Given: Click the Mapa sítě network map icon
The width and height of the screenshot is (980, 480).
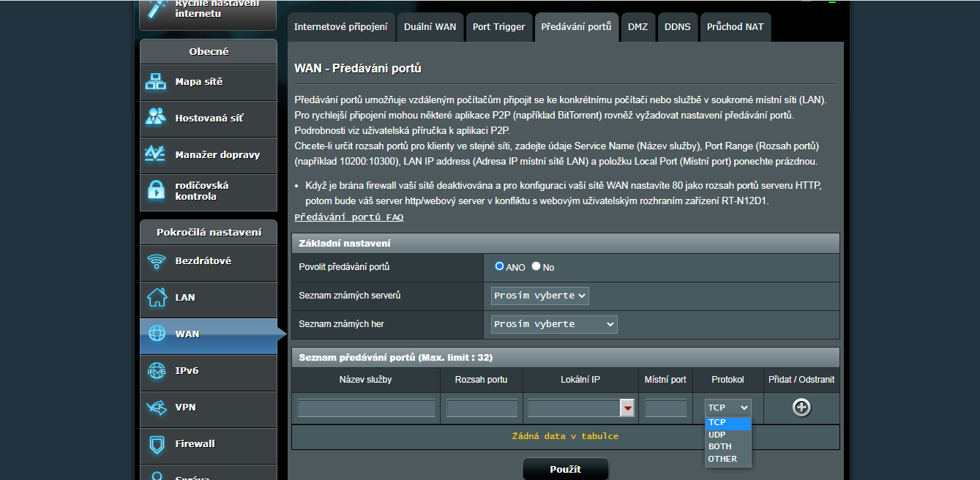Looking at the screenshot, I should click(x=156, y=82).
